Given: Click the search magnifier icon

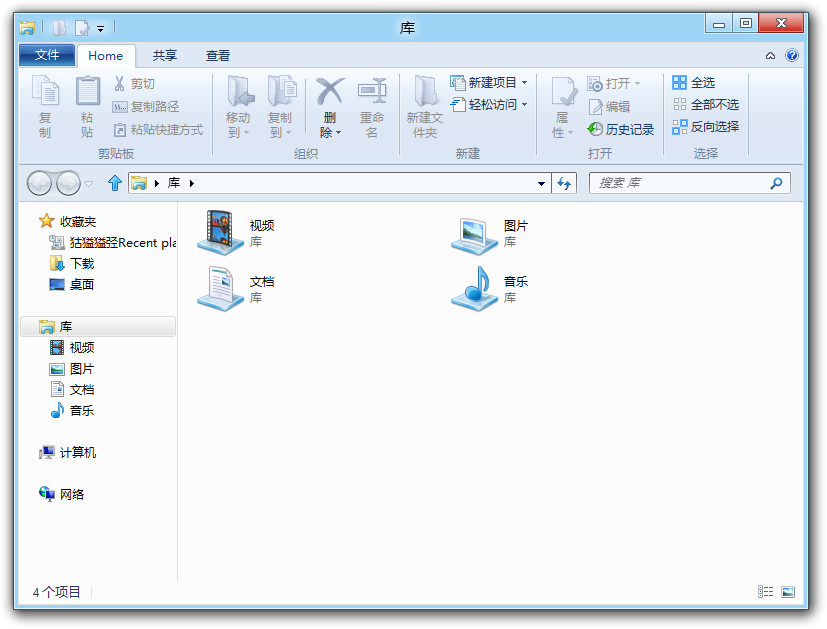Looking at the screenshot, I should (776, 183).
